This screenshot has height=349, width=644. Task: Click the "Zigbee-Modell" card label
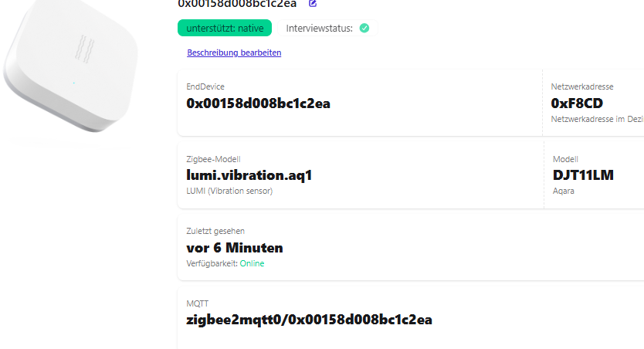[213, 159]
